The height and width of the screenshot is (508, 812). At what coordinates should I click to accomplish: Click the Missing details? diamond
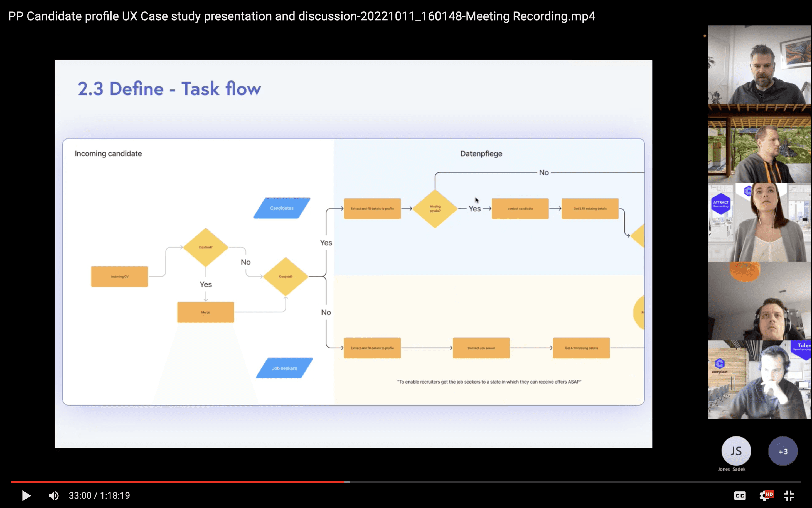pos(435,209)
